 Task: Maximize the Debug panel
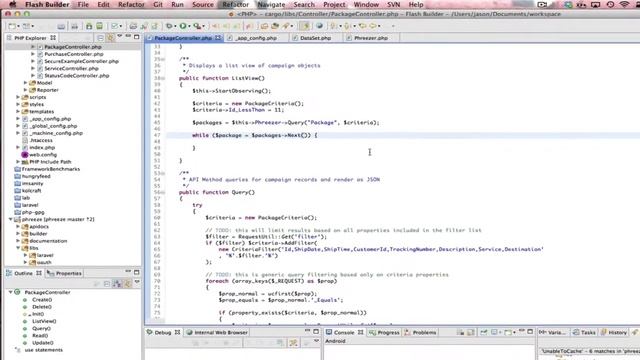(316, 331)
